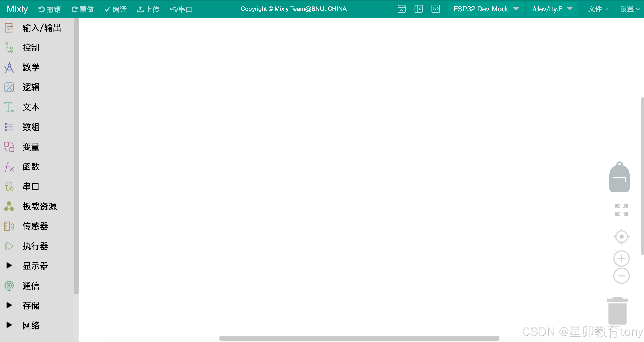Image resolution: width=644 pixels, height=342 pixels.
Task: Click the zoom-to-fit arrows icon
Action: click(621, 210)
